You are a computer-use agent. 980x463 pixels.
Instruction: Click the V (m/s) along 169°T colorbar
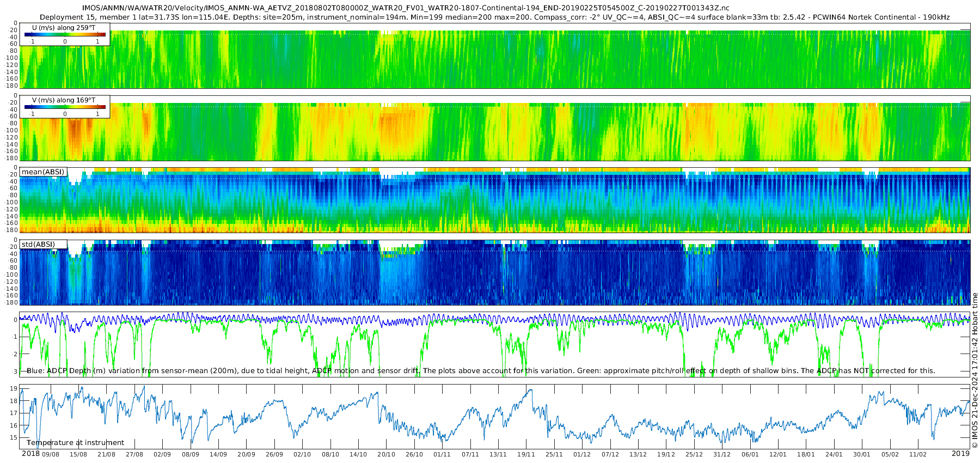coord(65,107)
